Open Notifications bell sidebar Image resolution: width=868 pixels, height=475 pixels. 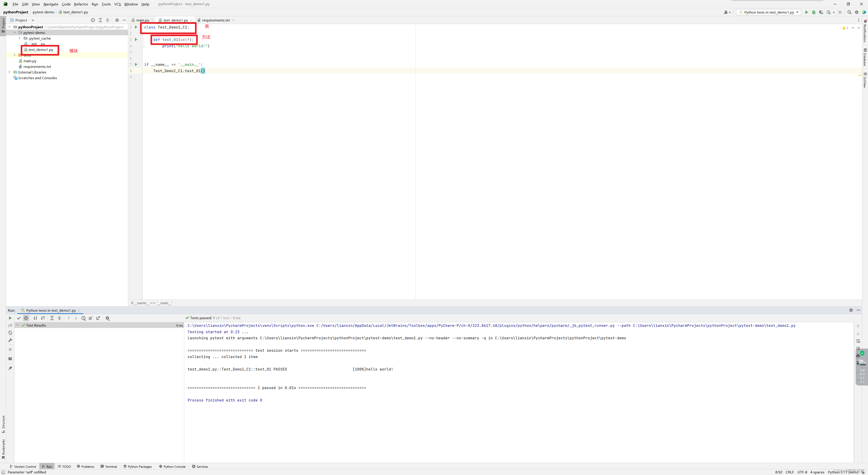(x=865, y=31)
